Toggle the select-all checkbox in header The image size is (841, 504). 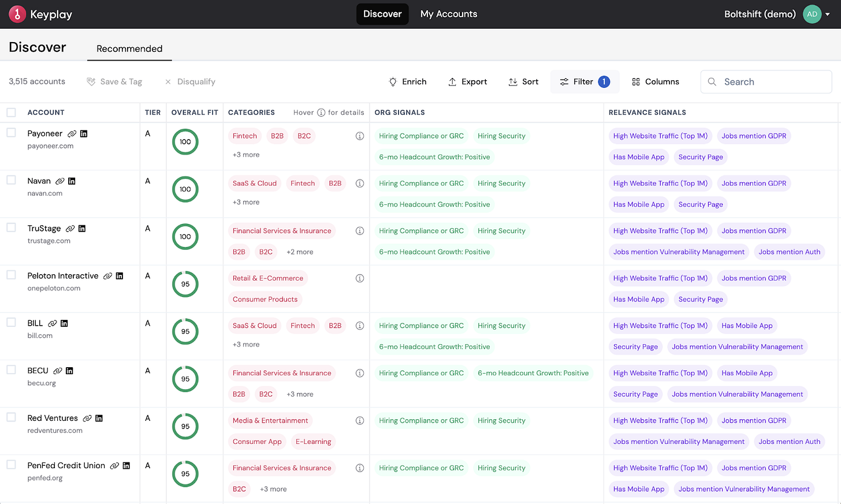pyautogui.click(x=11, y=112)
